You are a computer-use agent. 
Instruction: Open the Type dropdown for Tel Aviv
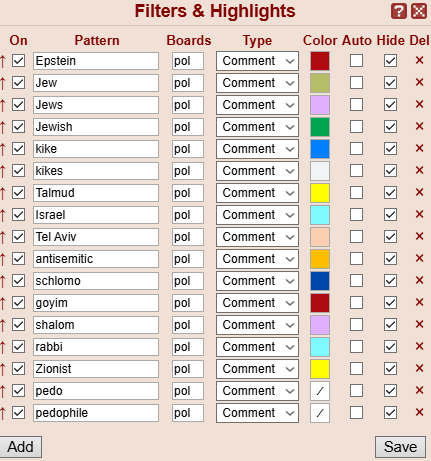click(x=257, y=237)
